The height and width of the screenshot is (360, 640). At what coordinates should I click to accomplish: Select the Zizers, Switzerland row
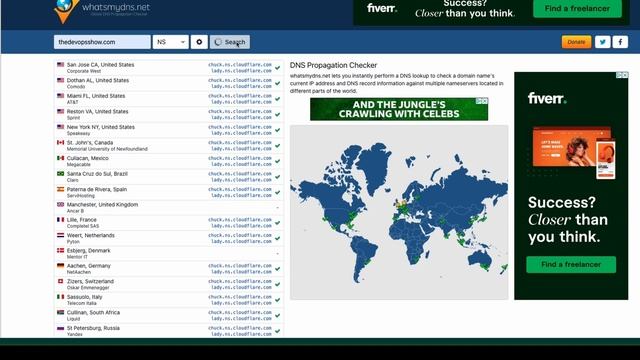pyautogui.click(x=169, y=284)
